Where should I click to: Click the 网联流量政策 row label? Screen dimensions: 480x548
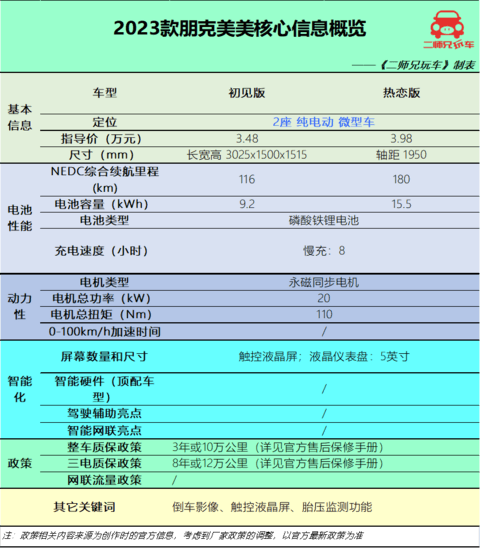click(x=105, y=480)
